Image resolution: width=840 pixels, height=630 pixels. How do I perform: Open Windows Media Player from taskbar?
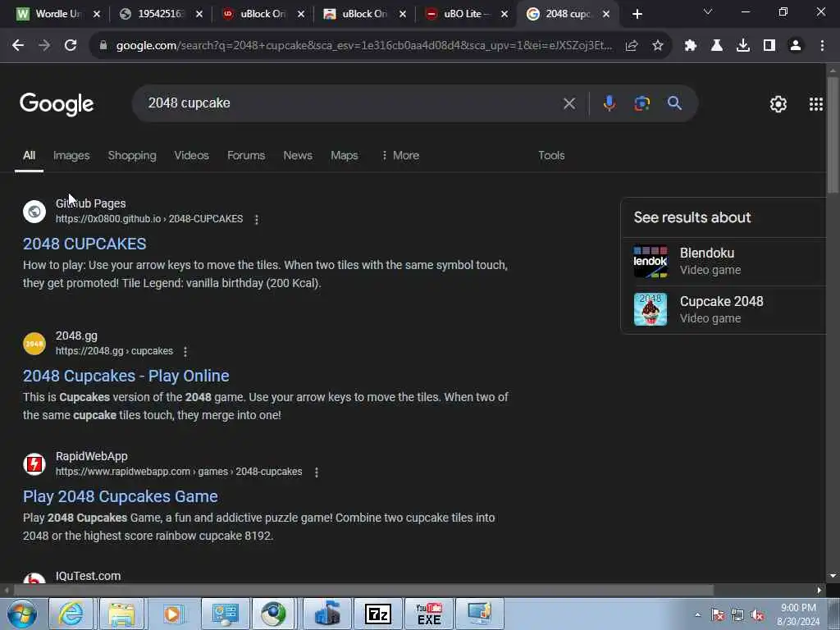tap(172, 614)
